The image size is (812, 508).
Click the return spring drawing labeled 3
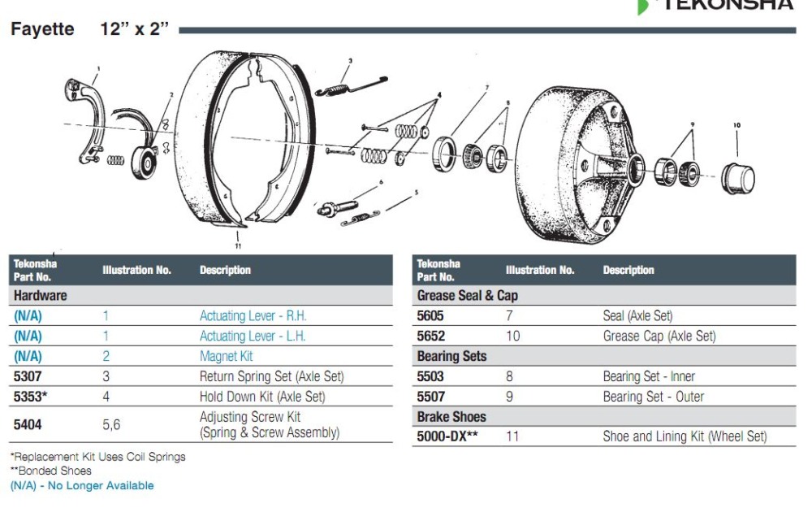(349, 83)
